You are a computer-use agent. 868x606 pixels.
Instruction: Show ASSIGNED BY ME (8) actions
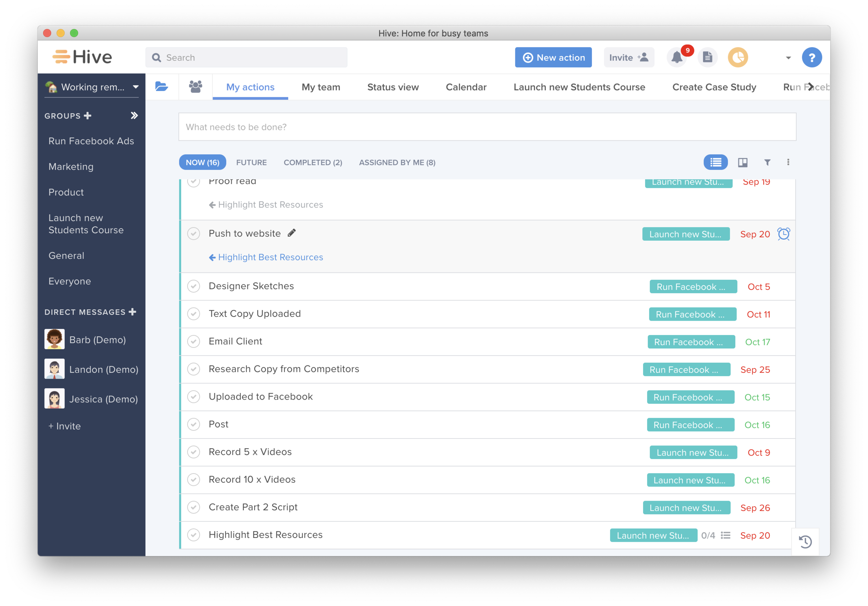coord(397,162)
